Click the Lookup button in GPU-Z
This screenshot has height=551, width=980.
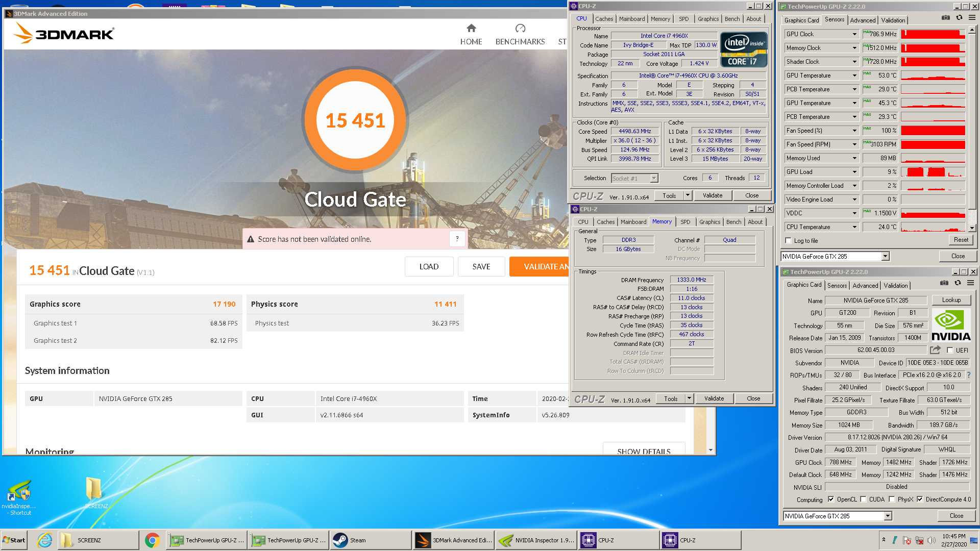[951, 300]
